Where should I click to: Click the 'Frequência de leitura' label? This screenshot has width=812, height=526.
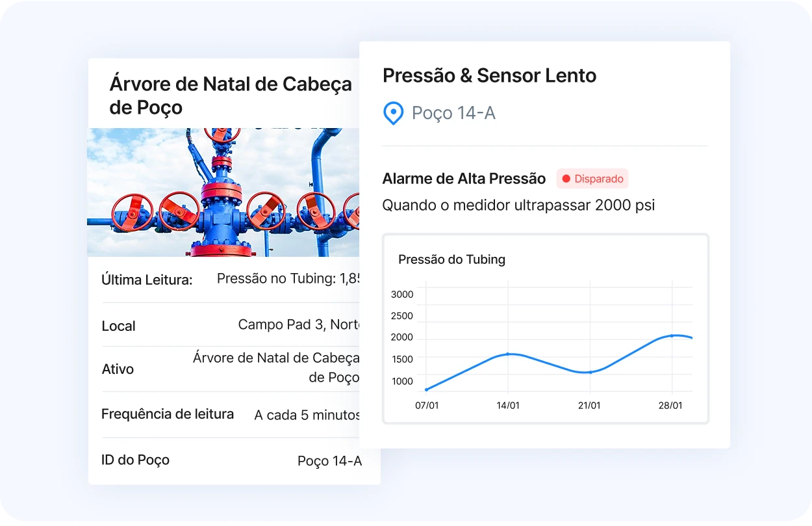168,414
